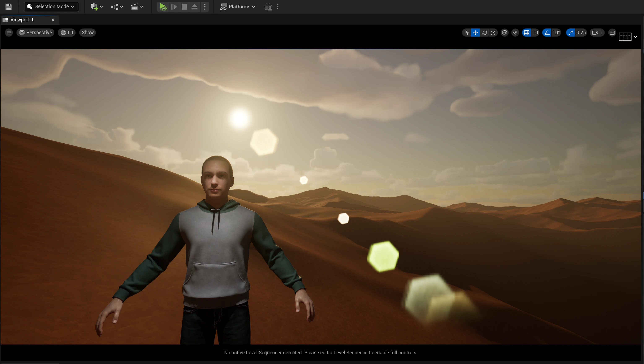
Task: Activate the scale tool
Action: (493, 33)
